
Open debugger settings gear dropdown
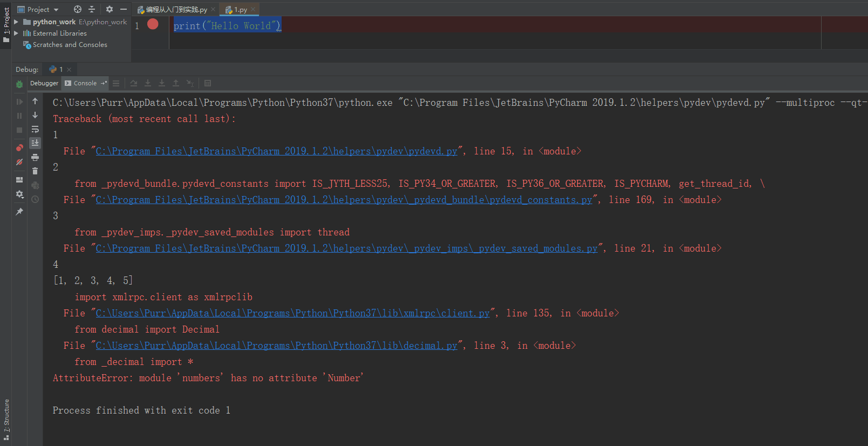19,194
